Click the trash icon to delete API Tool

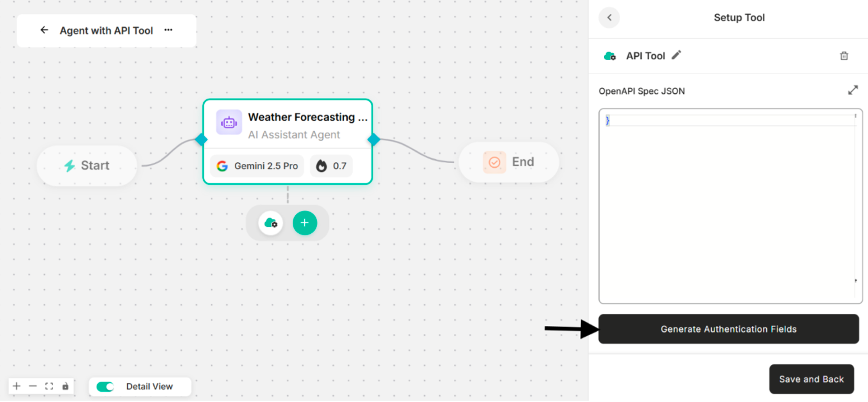coord(844,56)
